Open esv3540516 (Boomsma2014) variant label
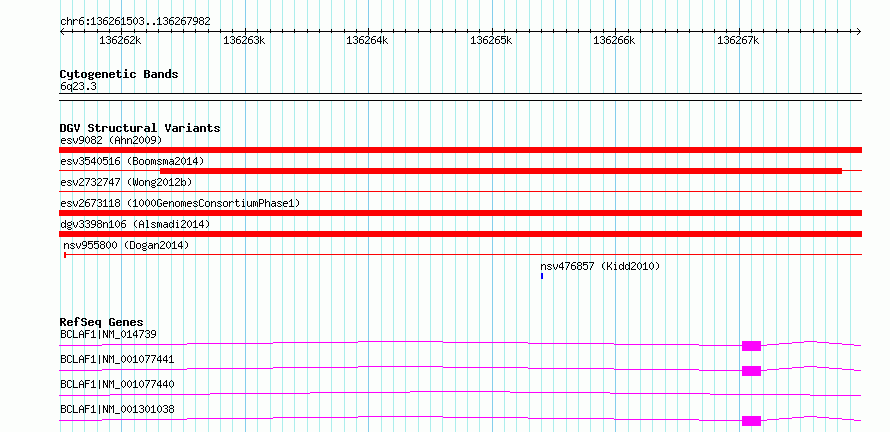 pos(132,161)
